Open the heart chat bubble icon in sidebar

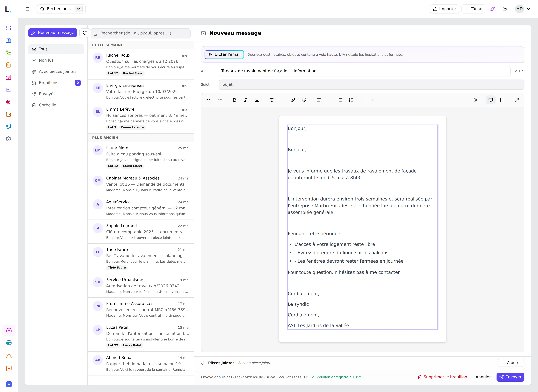tap(9, 368)
